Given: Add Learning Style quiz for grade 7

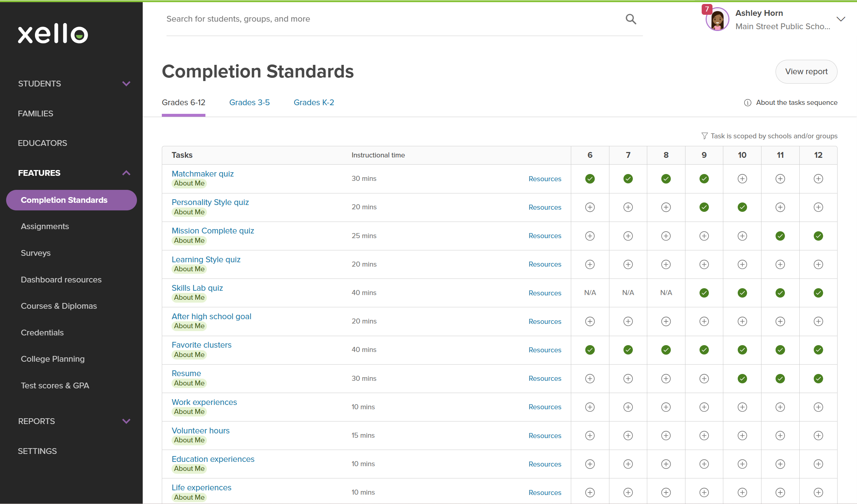Looking at the screenshot, I should click(628, 264).
